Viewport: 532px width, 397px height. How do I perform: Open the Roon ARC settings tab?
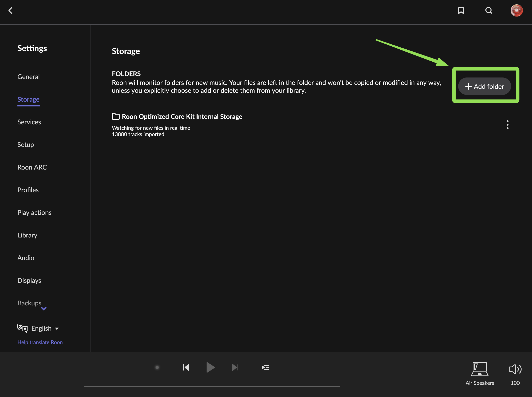coord(32,167)
